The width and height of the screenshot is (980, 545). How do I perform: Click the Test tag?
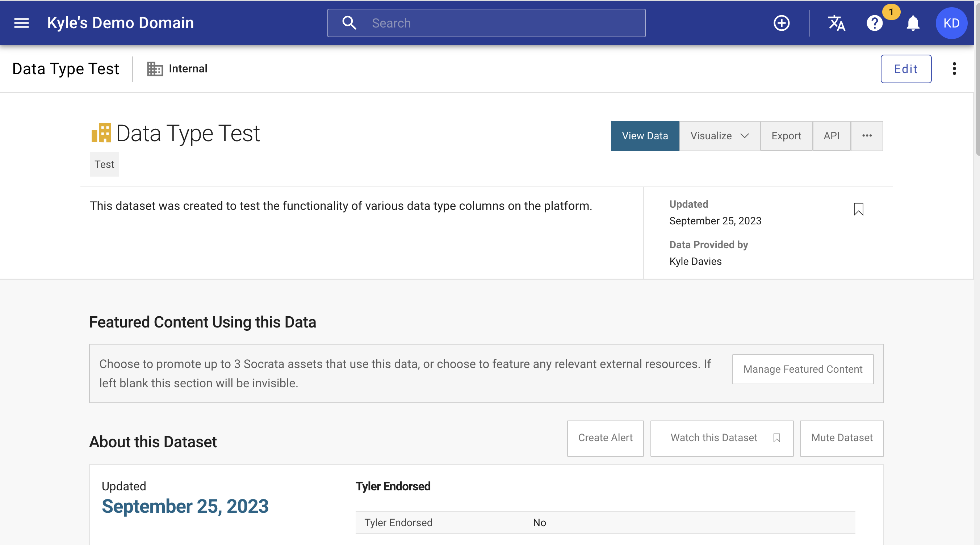tap(104, 164)
